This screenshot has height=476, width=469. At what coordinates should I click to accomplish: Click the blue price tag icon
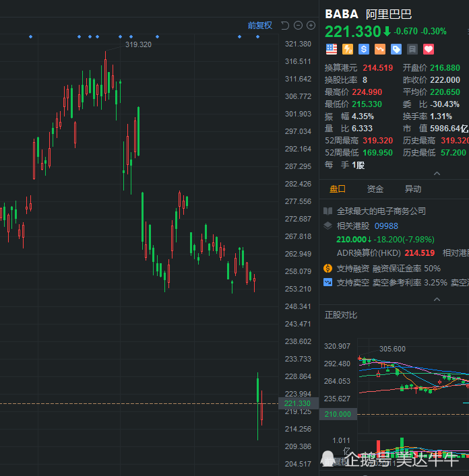pyautogui.click(x=396, y=49)
